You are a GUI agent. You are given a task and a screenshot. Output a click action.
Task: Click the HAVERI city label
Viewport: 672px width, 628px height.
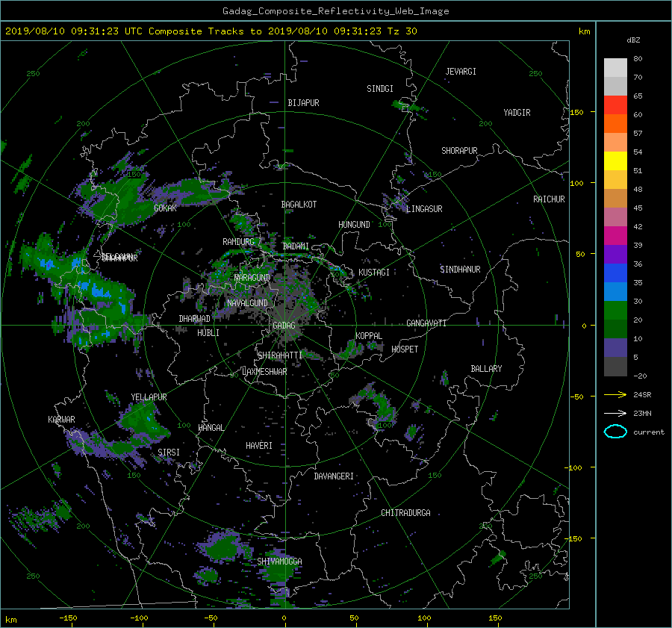(259, 446)
